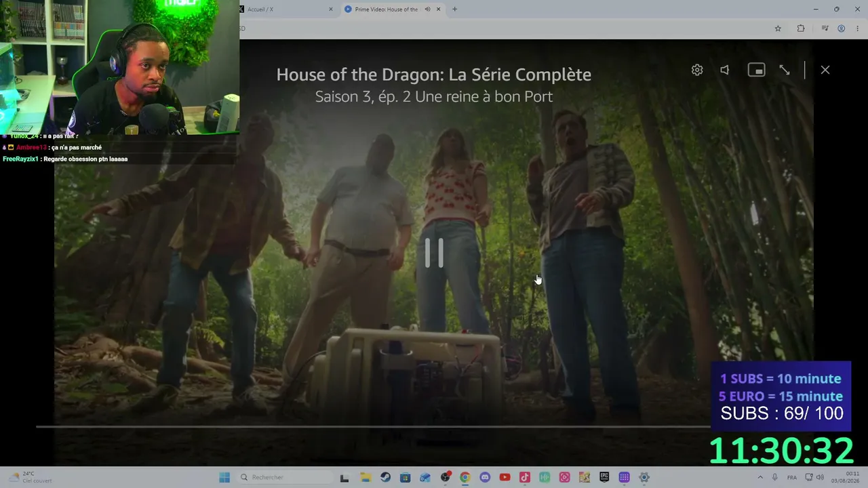The height and width of the screenshot is (488, 868).
Task: Click the title House of the Dragon: La Série Complète
Action: click(x=434, y=75)
